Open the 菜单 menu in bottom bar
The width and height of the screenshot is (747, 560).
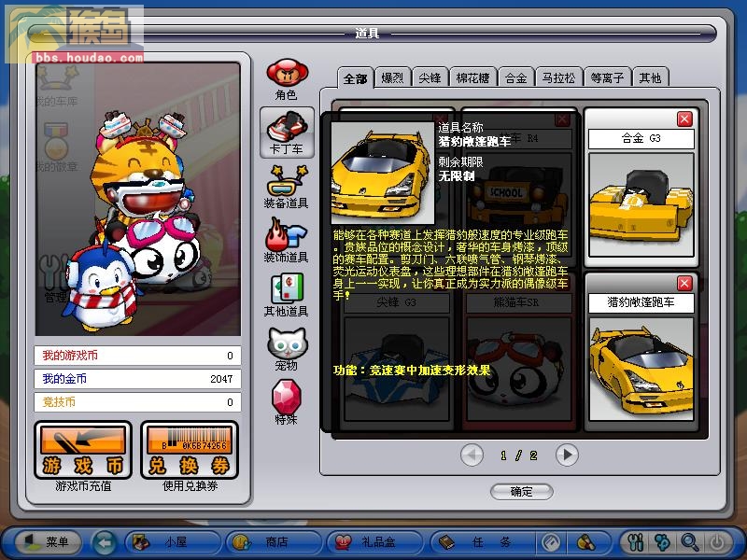(48, 542)
